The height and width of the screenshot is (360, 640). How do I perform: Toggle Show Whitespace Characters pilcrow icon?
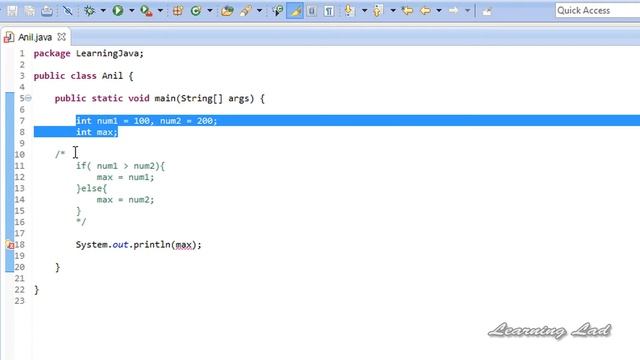[329, 11]
